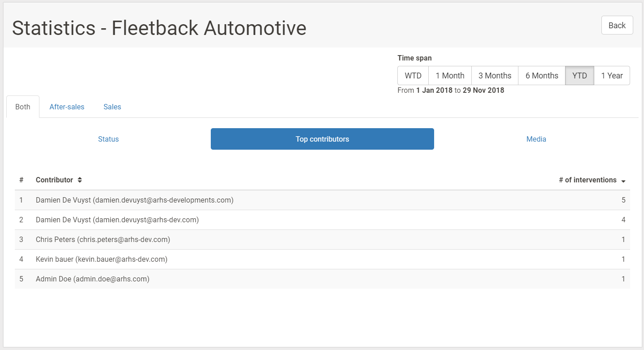
Task: Switch to the After-sales tab
Action: point(67,107)
